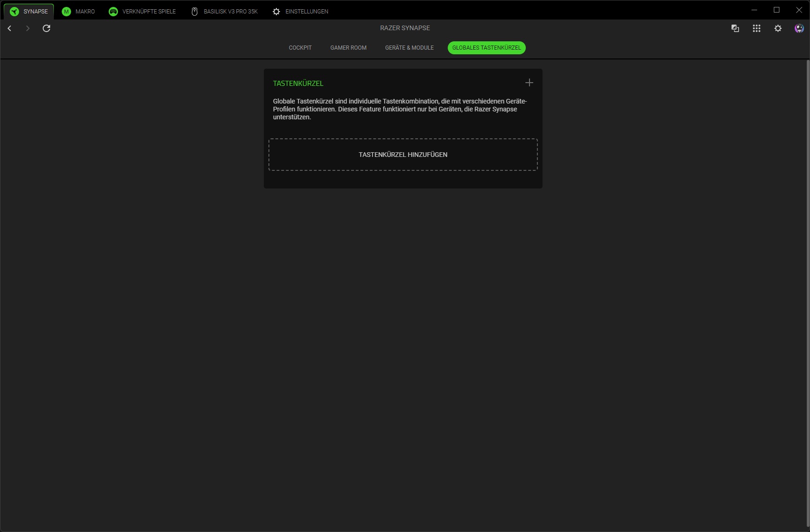Select the Basilisk V3 Pro 35K tab
The width and height of the screenshot is (810, 532).
pyautogui.click(x=224, y=12)
